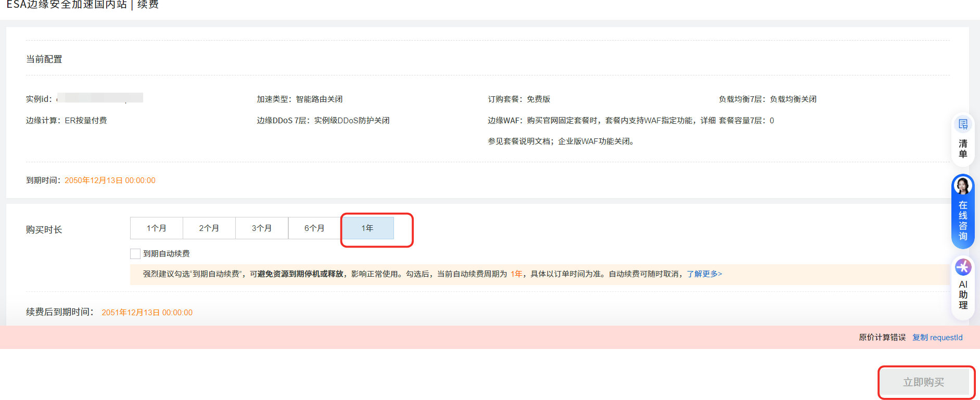Click the 当前配置 section heading
This screenshot has height=400, width=980.
44,59
